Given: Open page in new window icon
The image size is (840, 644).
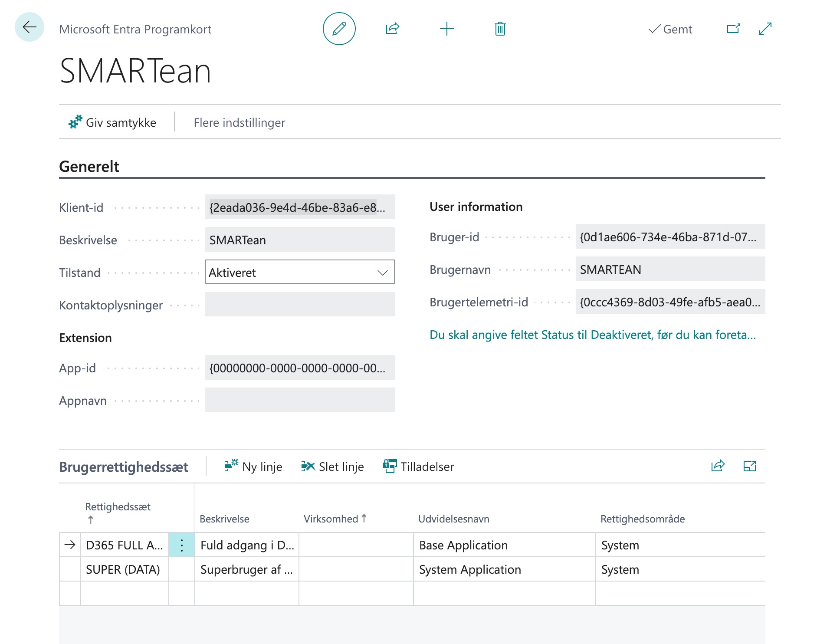Looking at the screenshot, I should click(733, 29).
